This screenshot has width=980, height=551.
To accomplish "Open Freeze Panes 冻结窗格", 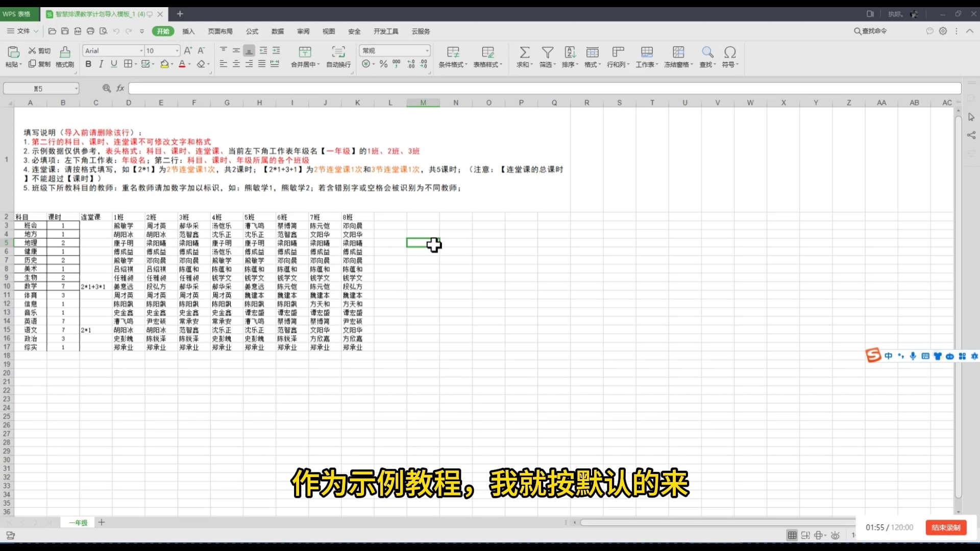I will (678, 57).
